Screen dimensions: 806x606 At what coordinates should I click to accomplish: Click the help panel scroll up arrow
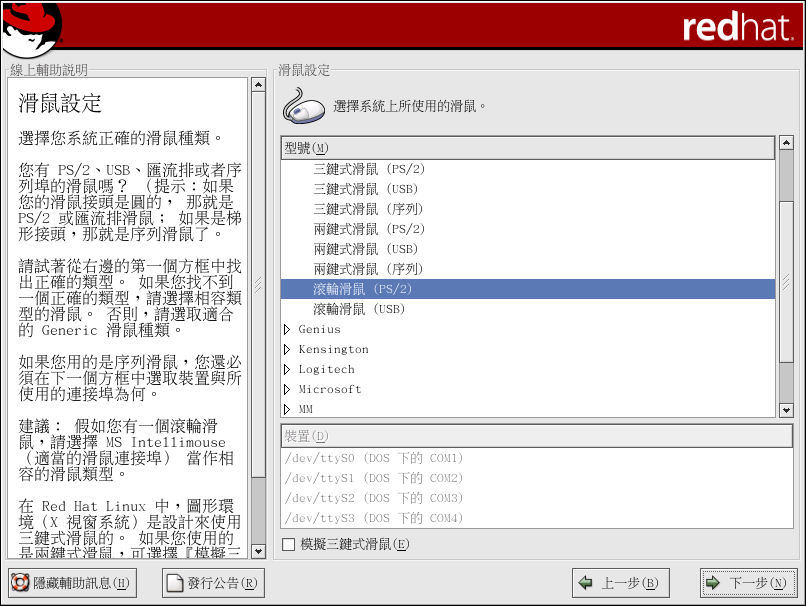tap(258, 85)
